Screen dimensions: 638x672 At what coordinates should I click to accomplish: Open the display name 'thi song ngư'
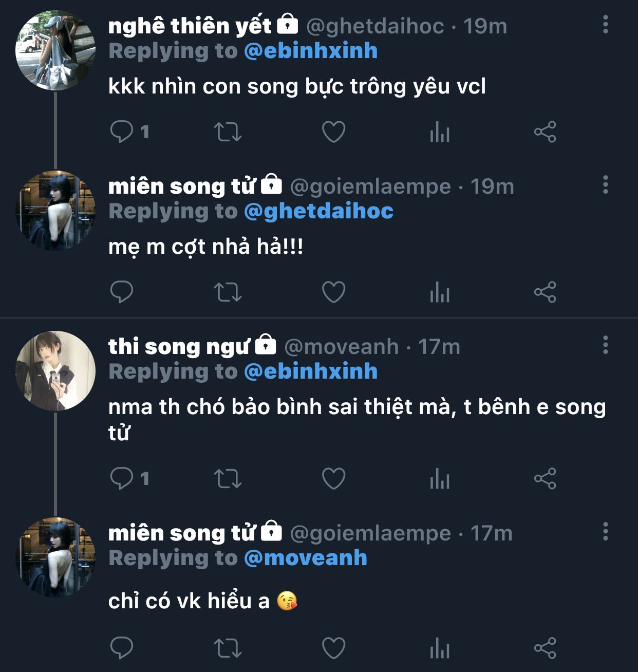[x=178, y=347]
